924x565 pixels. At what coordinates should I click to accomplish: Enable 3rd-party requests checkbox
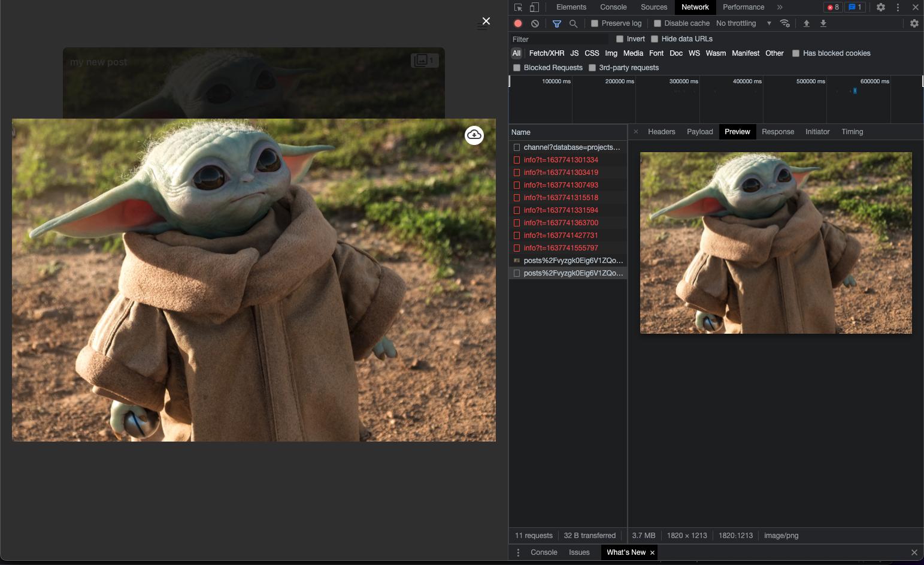[592, 68]
